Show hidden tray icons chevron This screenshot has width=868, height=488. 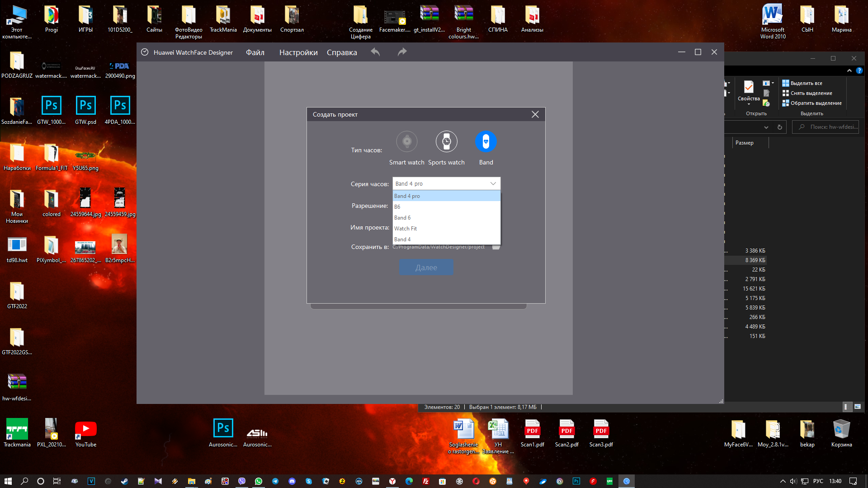point(783,481)
